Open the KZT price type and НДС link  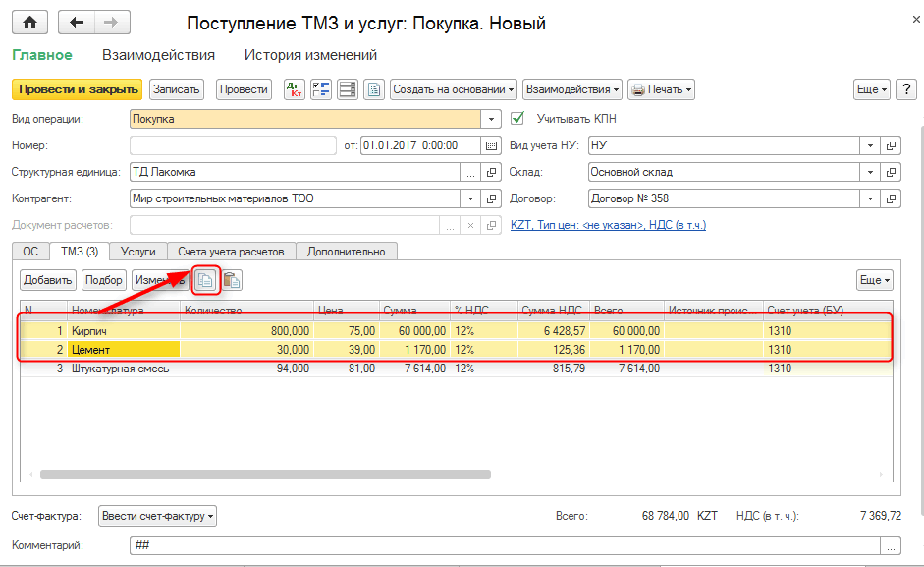608,225
